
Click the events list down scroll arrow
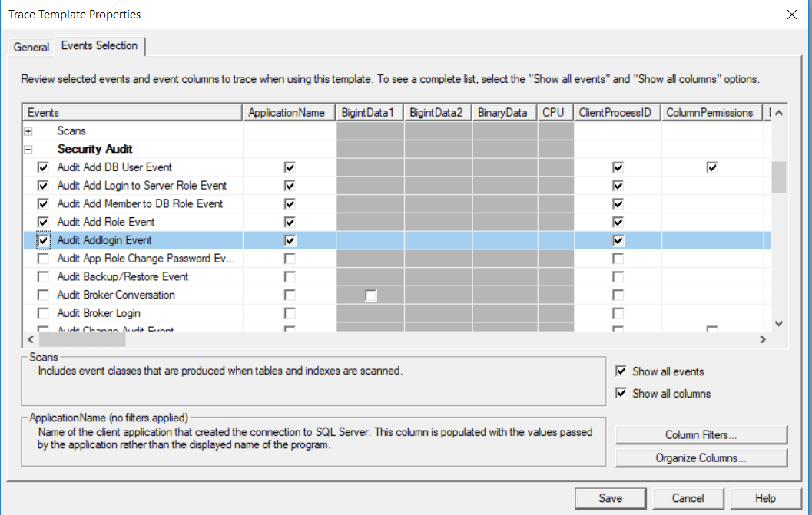coord(779,323)
